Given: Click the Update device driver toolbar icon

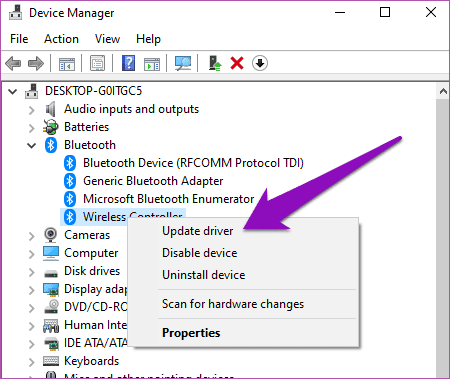Looking at the screenshot, I should (x=215, y=63).
